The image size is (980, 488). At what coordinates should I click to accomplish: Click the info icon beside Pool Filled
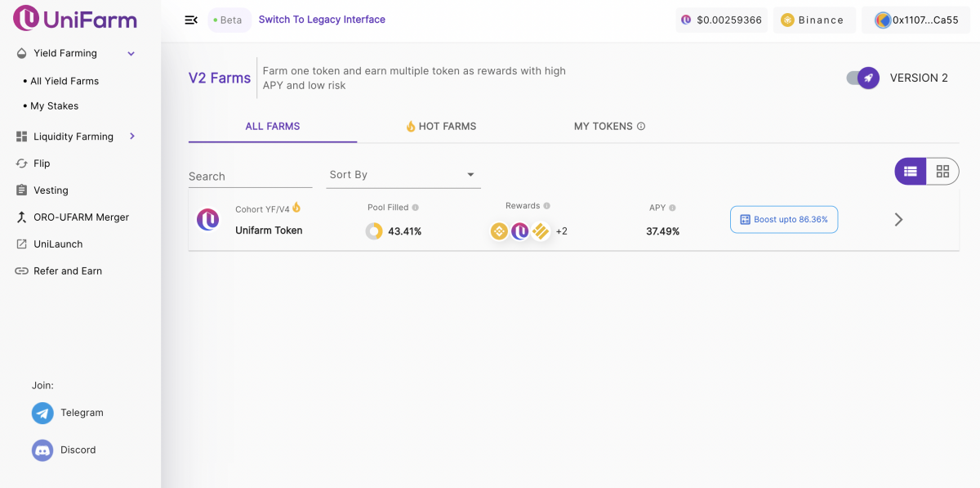tap(416, 208)
